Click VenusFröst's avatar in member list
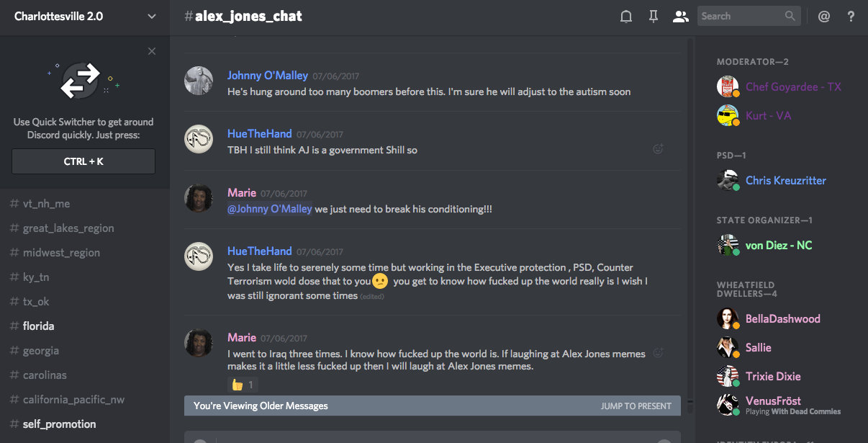This screenshot has width=868, height=443. tap(728, 405)
